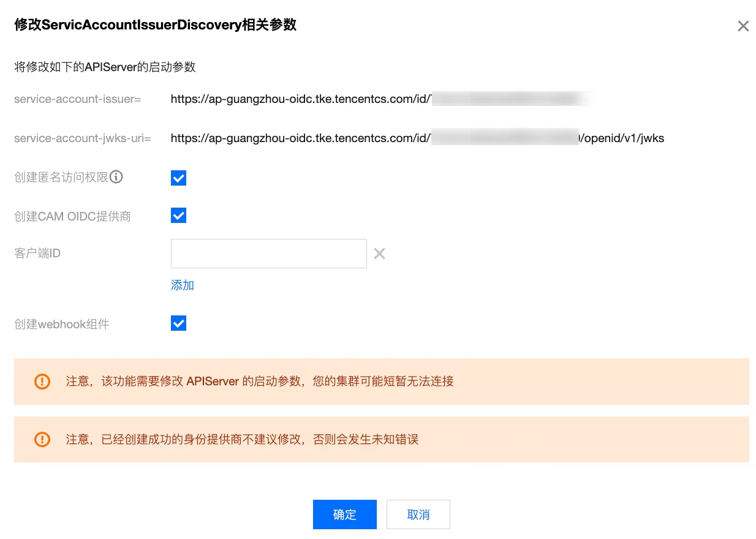Image resolution: width=756 pixels, height=539 pixels.
Task: Click the warning icon in the APIServer notice
Action: (42, 382)
